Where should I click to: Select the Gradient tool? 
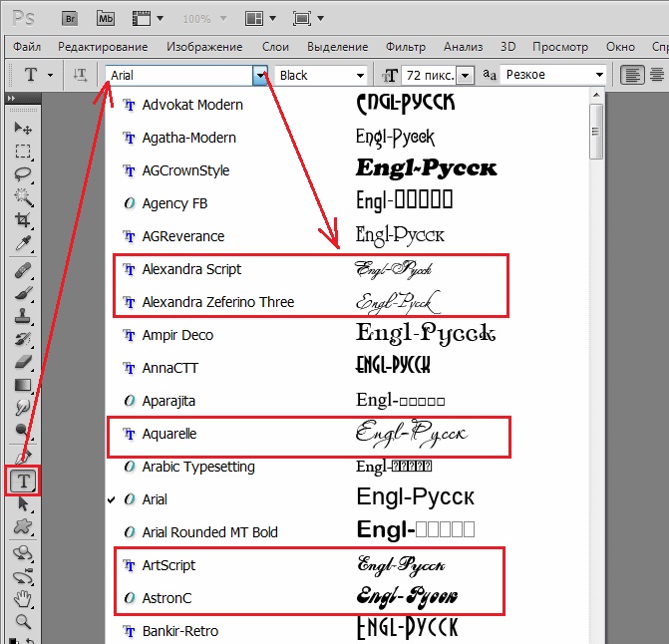[23, 385]
